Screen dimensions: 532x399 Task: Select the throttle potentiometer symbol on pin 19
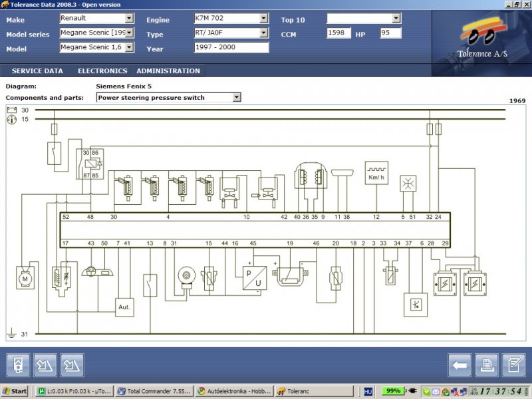(290, 277)
